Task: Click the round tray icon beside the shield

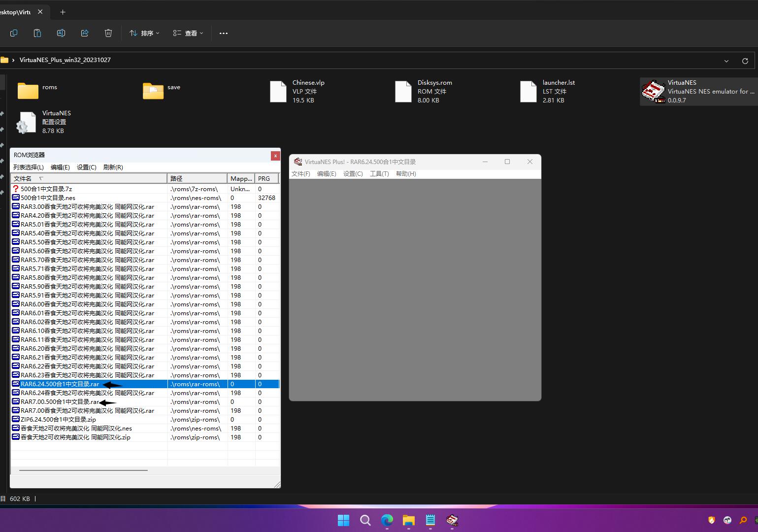Action: tap(727, 520)
